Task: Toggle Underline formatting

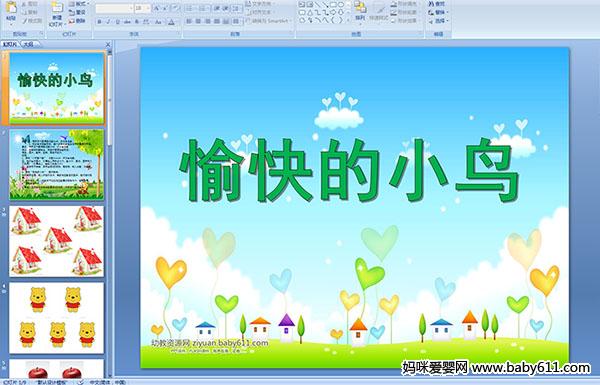Action: coord(117,22)
